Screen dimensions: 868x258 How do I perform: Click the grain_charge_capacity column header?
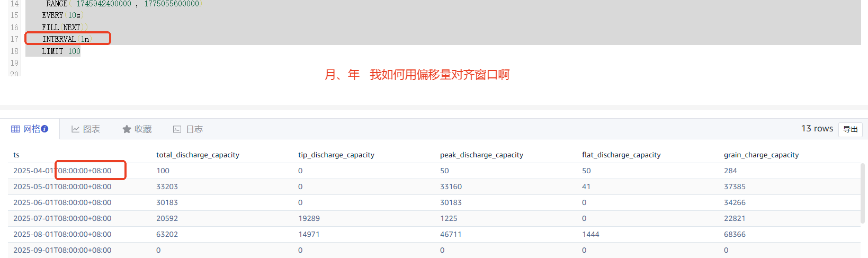click(761, 155)
